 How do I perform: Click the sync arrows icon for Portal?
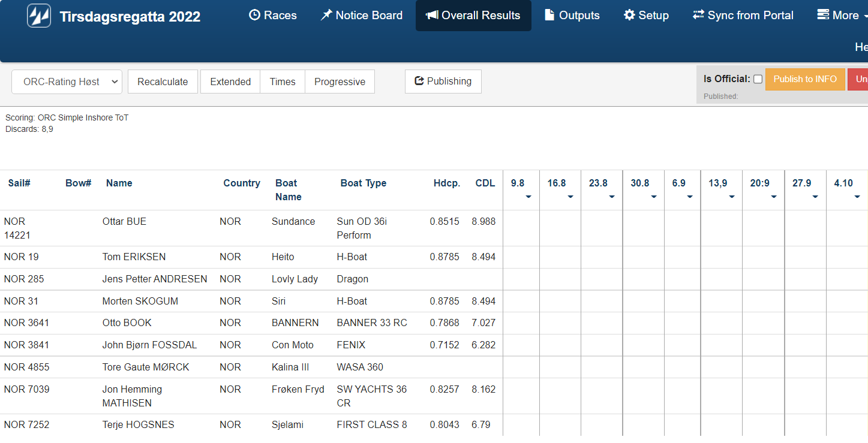698,16
